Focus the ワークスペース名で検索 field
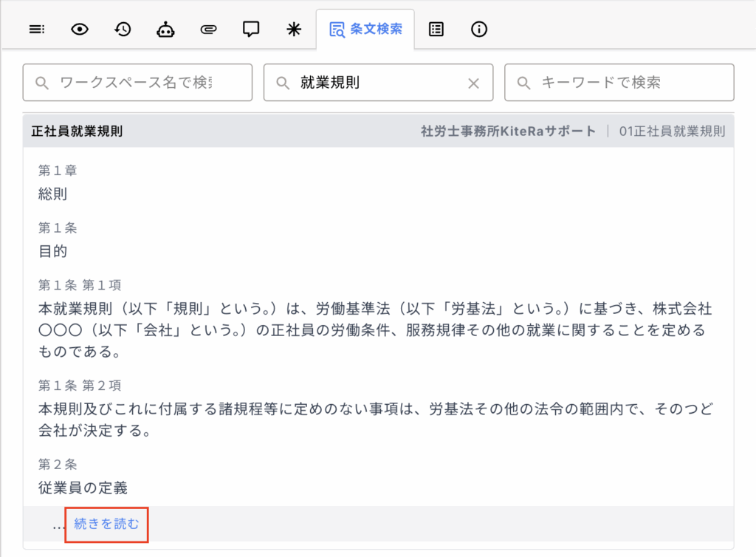This screenshot has height=557, width=756. coord(144,83)
